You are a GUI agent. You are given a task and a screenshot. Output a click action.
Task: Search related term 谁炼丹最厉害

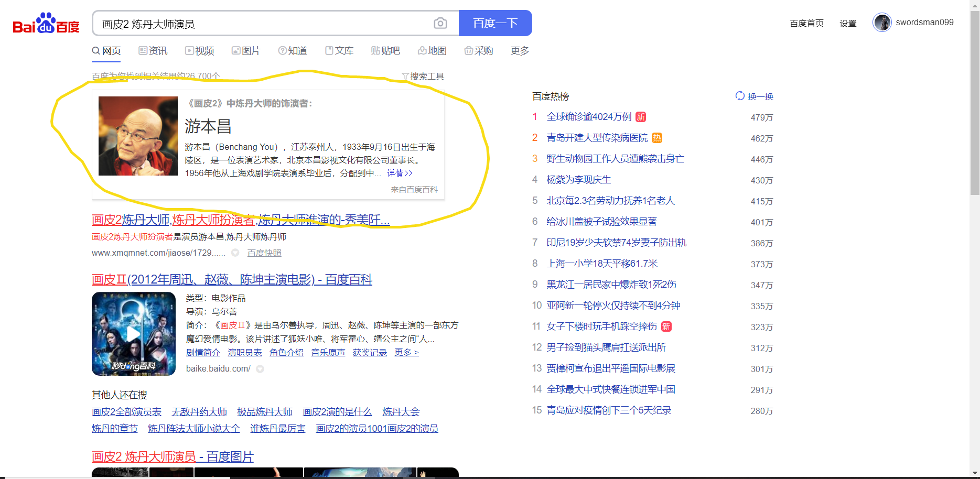[278, 429]
